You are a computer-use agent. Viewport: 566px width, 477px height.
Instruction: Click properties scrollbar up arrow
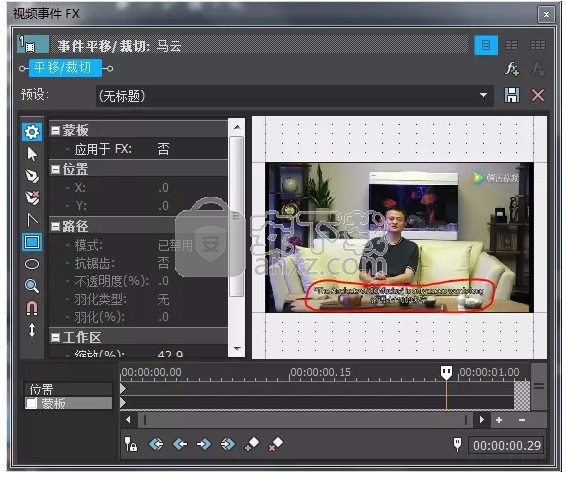coord(237,127)
